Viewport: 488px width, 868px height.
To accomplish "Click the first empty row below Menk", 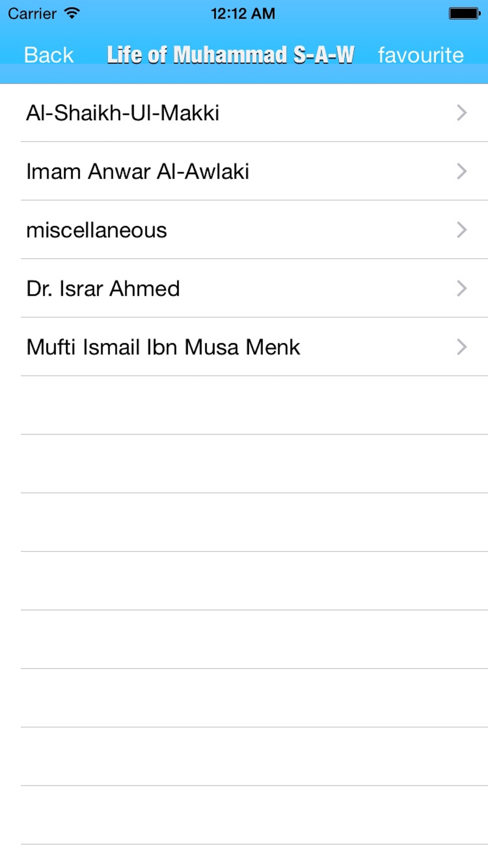I will 244,405.
